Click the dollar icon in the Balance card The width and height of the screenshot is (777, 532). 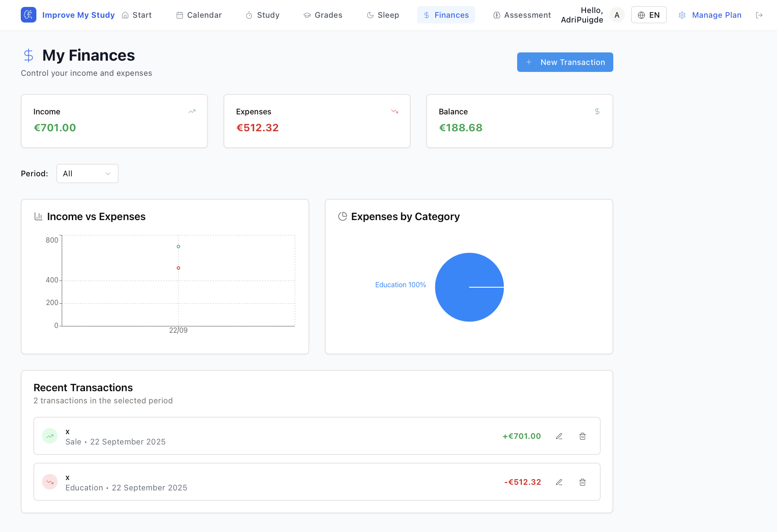(x=597, y=111)
